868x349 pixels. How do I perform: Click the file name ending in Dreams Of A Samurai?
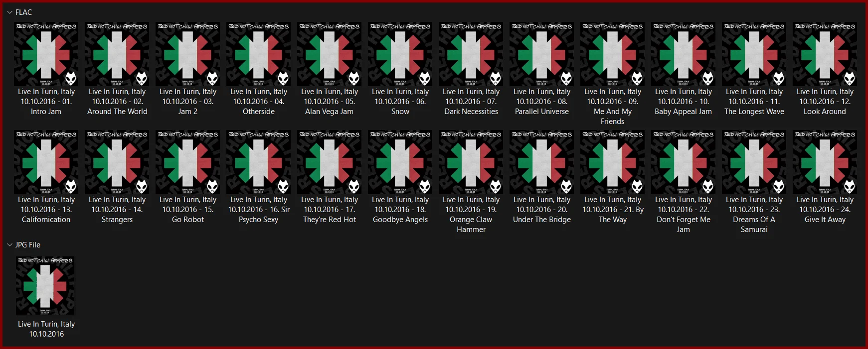[x=754, y=215]
